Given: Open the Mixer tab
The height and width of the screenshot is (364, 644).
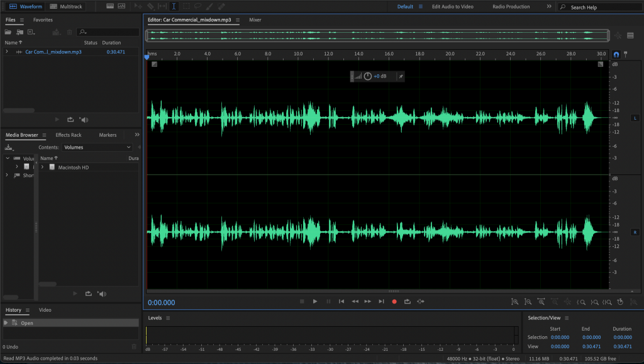Looking at the screenshot, I should 255,20.
